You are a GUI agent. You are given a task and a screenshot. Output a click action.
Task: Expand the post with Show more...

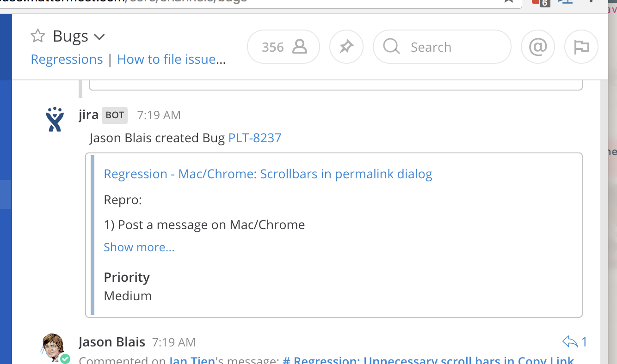point(139,248)
